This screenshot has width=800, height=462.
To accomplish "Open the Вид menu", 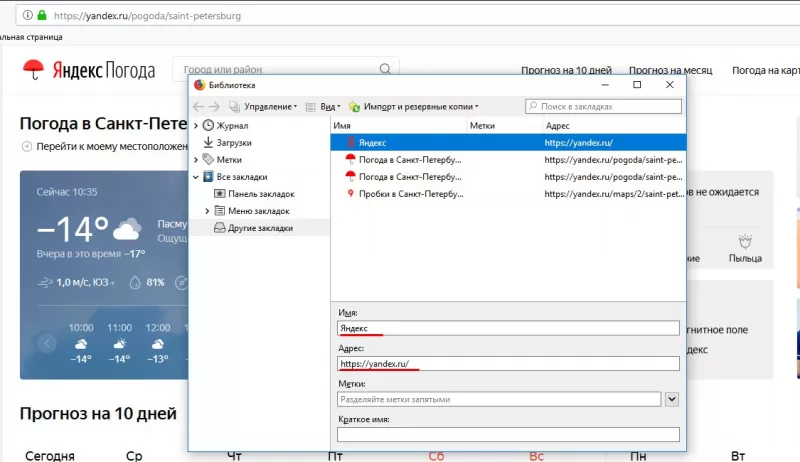I will pos(323,107).
